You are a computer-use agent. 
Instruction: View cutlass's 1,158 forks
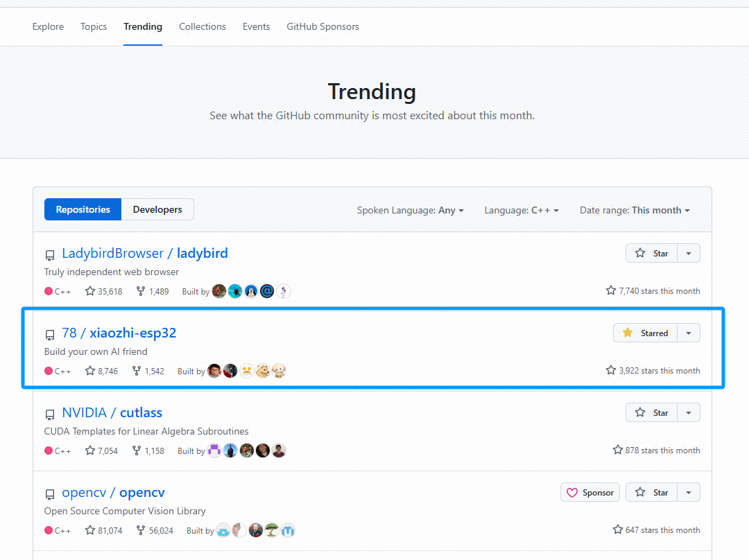click(x=148, y=450)
